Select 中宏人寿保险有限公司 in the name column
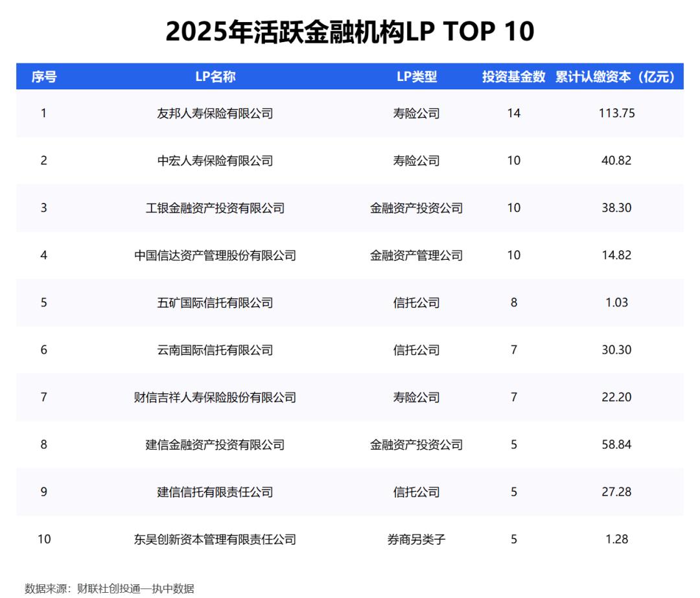Image resolution: width=700 pixels, height=598 pixels. [x=215, y=161]
